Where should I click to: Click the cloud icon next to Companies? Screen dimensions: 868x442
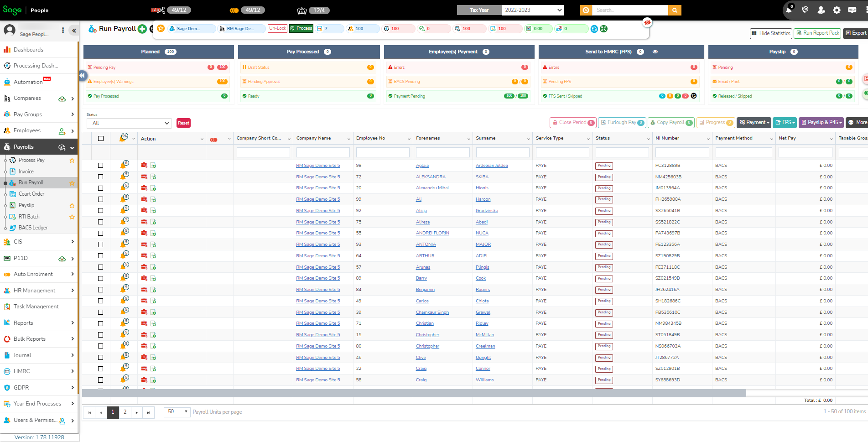tap(62, 99)
